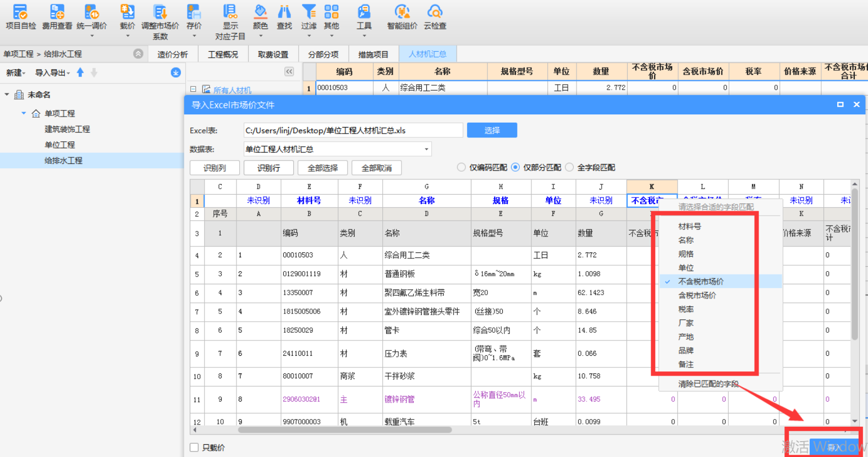Collapse the side pane with double-arrow icon
868x457 pixels.
[289, 71]
